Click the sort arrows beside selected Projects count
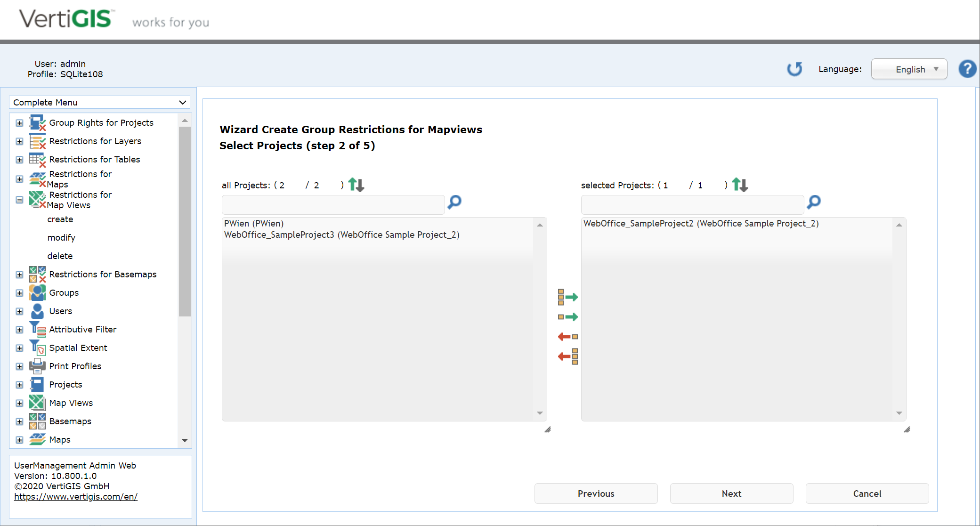The height and width of the screenshot is (526, 980). tap(740, 185)
